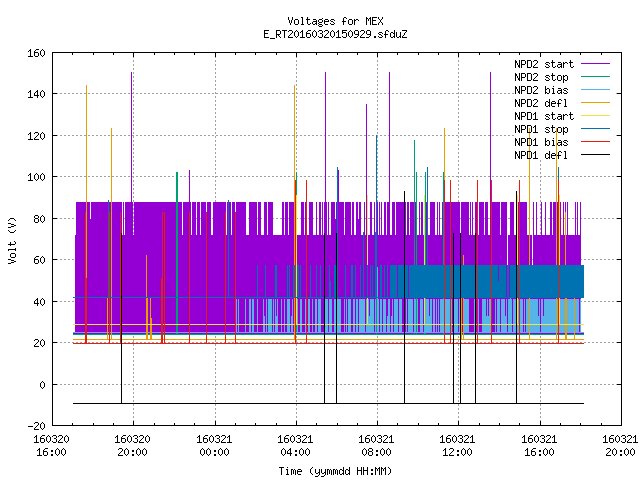Click the purple line sample beside 'NPD2 start'
Image resolution: width=640 pixels, height=480 pixels.
click(x=595, y=64)
